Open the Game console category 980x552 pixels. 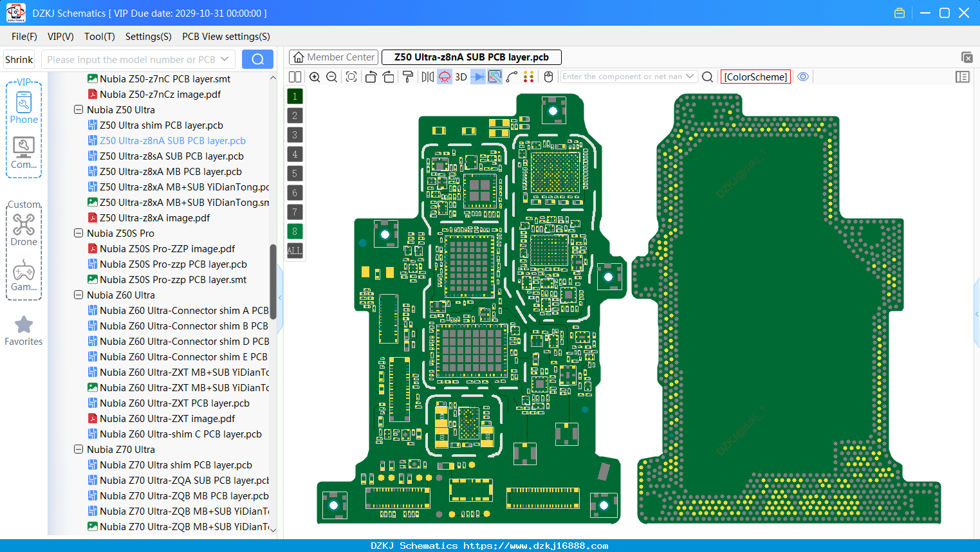pos(24,275)
